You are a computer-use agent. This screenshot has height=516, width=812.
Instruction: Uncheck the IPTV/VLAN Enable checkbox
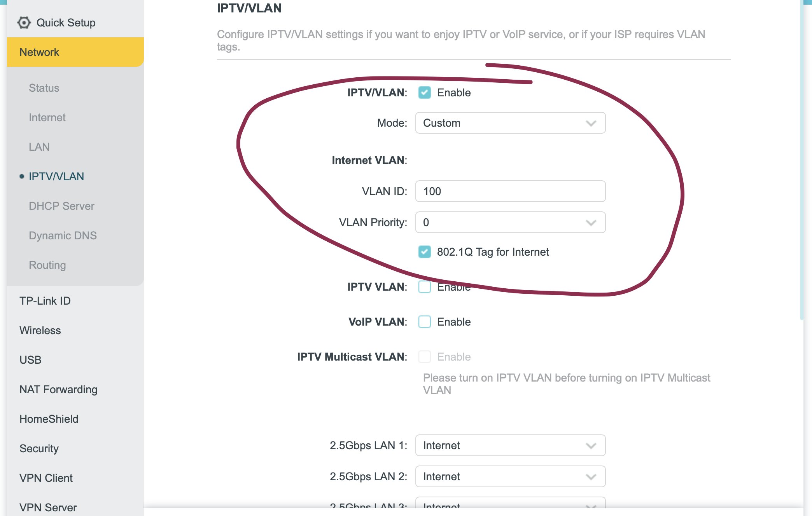click(x=424, y=92)
